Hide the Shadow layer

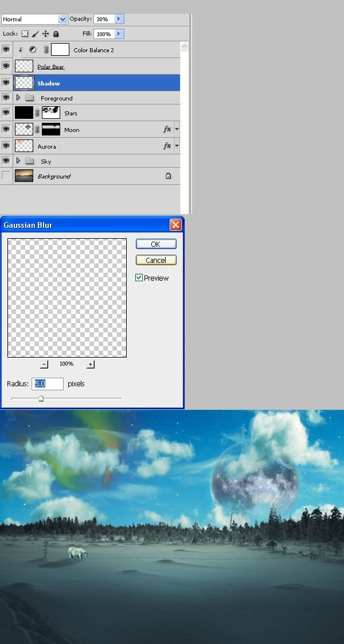click(x=6, y=82)
